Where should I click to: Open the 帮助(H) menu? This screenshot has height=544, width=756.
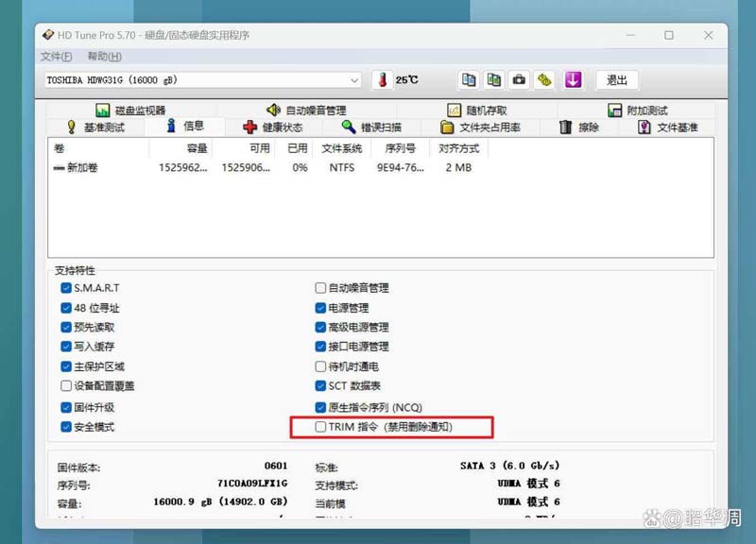coord(104,57)
